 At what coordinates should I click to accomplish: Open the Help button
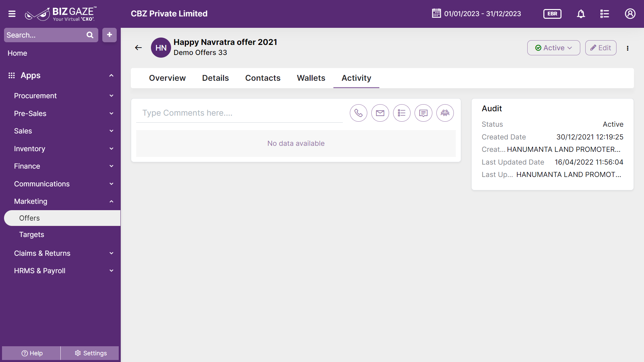[32, 353]
